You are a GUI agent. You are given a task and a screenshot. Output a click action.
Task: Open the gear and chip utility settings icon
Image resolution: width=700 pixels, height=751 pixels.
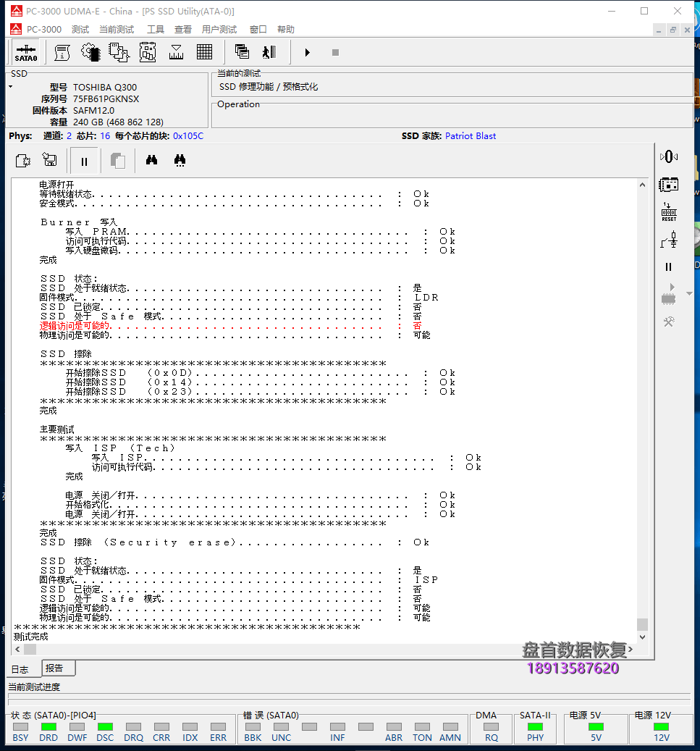coord(90,52)
